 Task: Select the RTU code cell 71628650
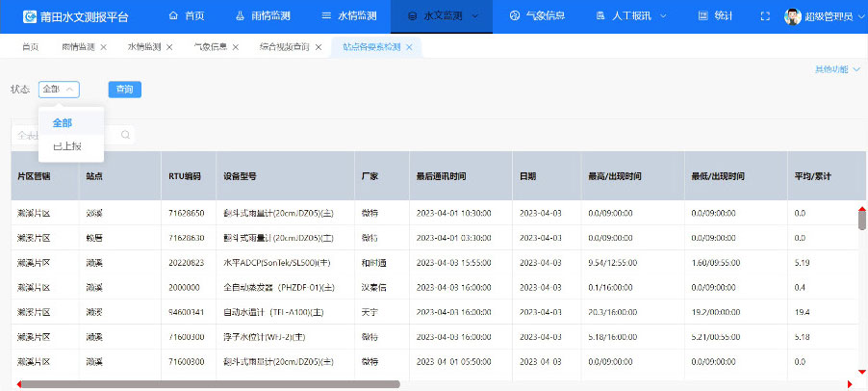click(187, 213)
